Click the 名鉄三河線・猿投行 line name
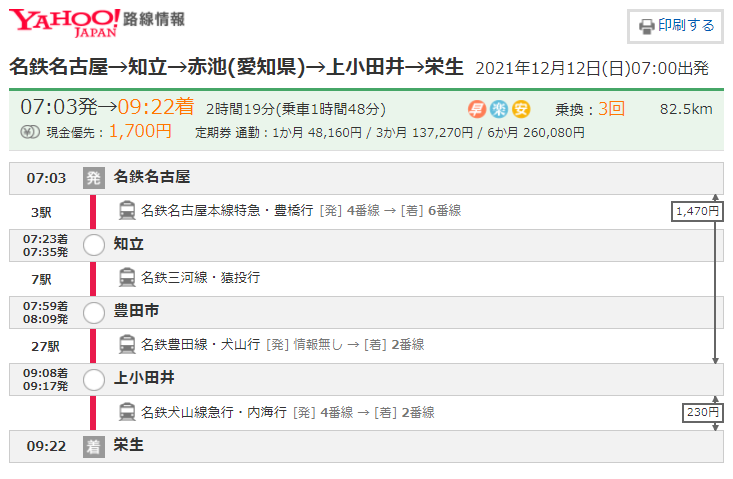Screen dimensions: 733x479 [x=201, y=278]
